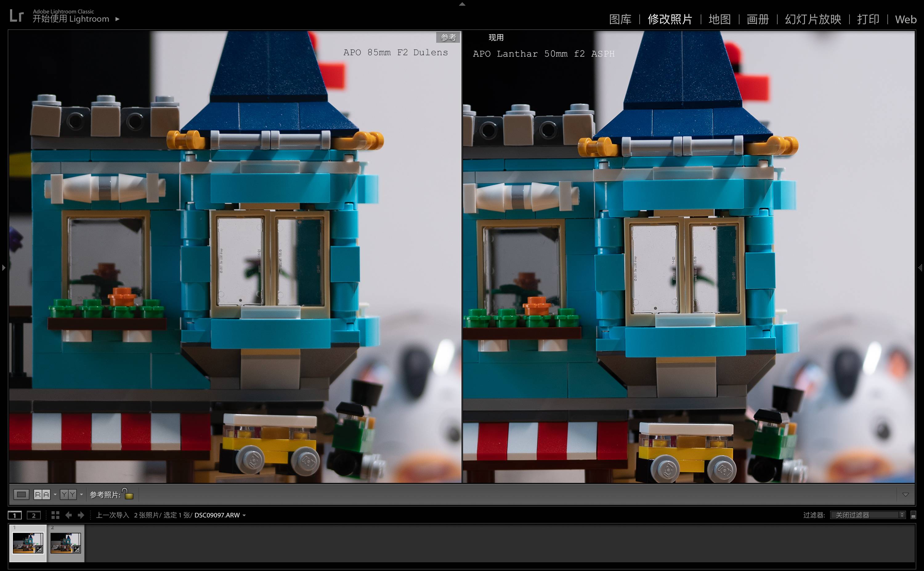Show the left panel via edge arrow
Viewport: 924px width, 571px height.
(x=3, y=268)
